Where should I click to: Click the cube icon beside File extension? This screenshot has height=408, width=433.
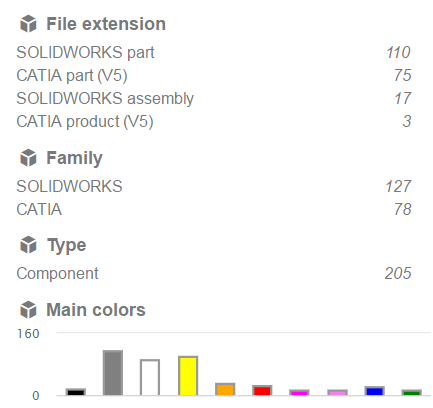tap(28, 24)
